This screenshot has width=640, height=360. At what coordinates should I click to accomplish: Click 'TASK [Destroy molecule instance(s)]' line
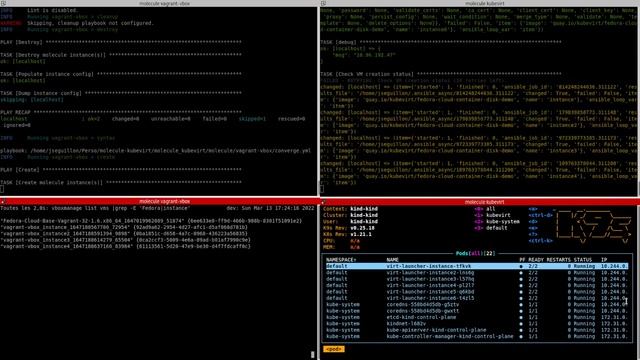[121, 55]
